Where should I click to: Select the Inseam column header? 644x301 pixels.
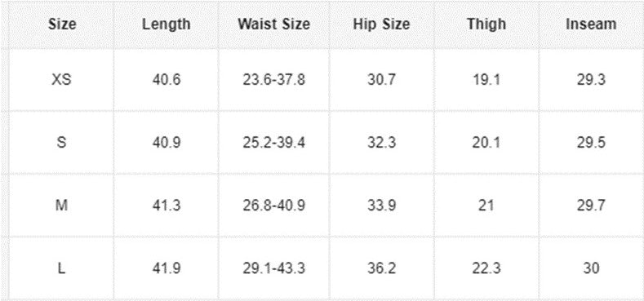click(591, 24)
